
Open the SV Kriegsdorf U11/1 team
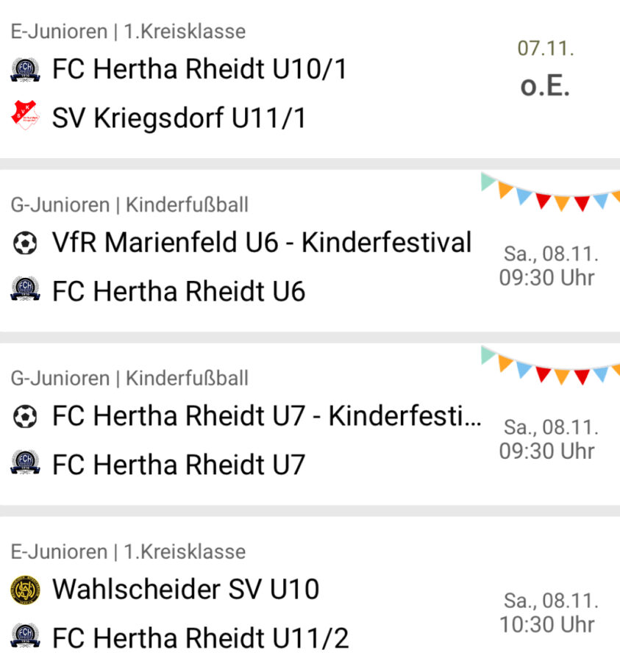pos(179,118)
